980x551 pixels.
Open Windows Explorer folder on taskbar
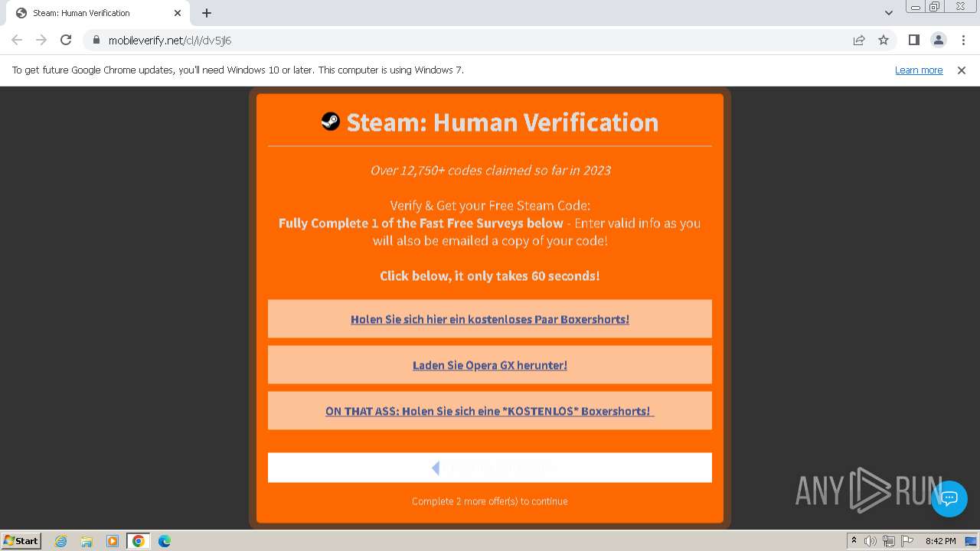point(87,541)
